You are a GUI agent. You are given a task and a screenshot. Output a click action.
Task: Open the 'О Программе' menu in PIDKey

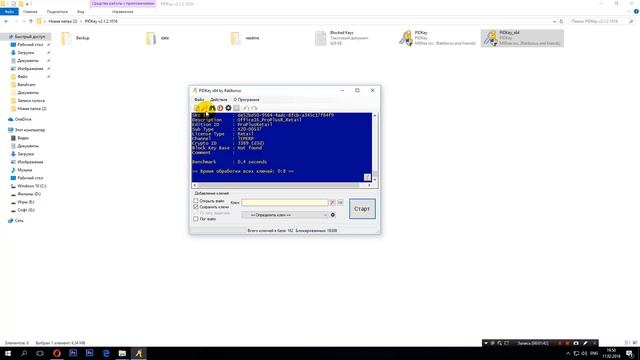tap(246, 100)
